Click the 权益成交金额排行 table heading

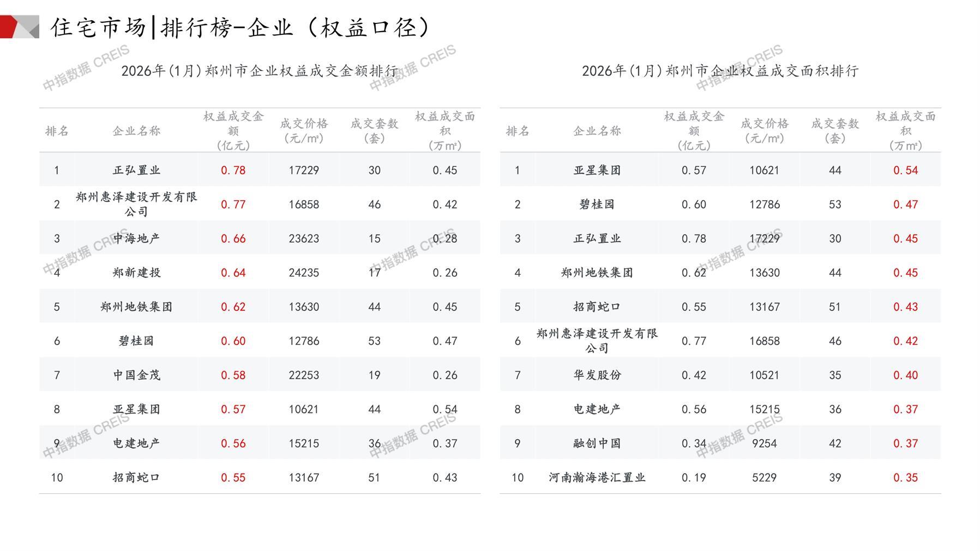point(260,71)
